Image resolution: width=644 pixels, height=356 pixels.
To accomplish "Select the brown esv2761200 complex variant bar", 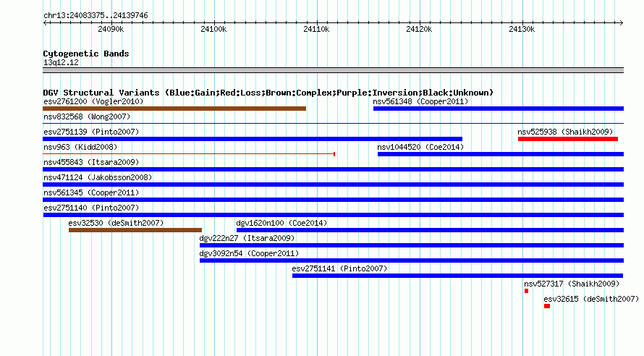I will click(x=174, y=109).
